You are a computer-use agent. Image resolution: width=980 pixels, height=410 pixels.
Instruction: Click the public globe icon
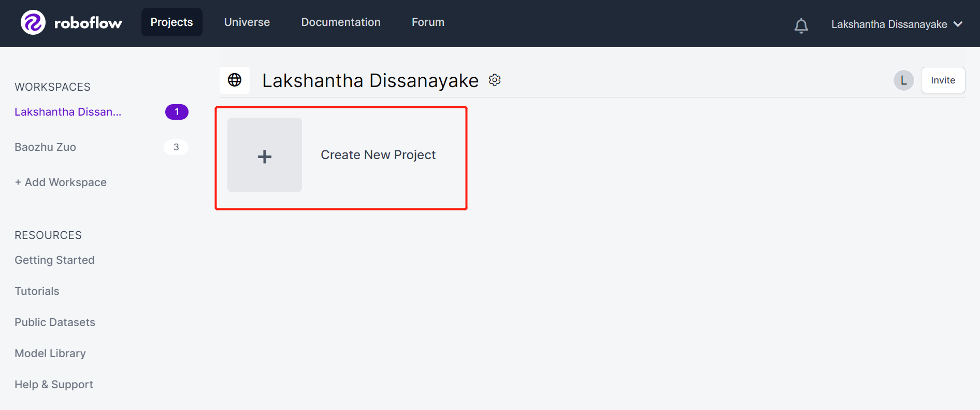click(235, 80)
